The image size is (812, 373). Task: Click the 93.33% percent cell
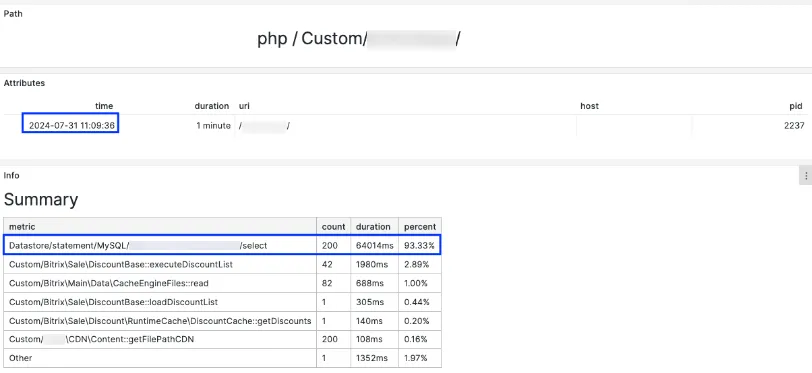tap(420, 246)
